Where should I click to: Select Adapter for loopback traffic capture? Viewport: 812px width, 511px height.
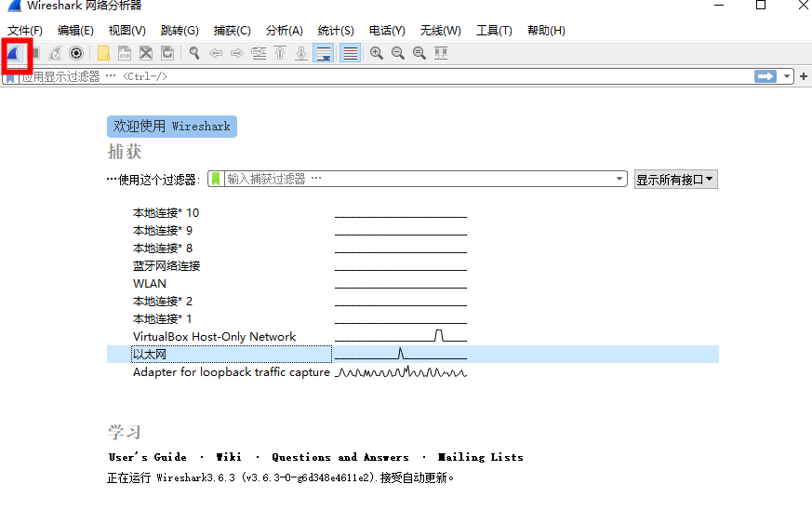(231, 372)
